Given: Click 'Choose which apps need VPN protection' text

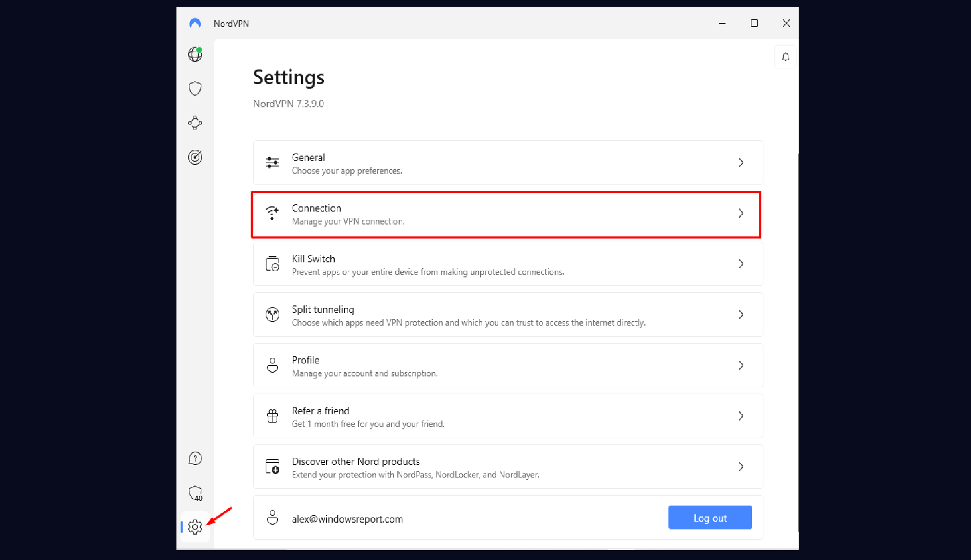Looking at the screenshot, I should pos(469,323).
